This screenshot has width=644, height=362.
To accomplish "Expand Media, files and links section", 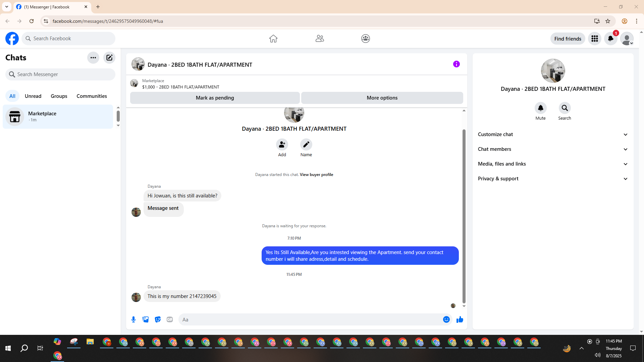I will coord(553,164).
